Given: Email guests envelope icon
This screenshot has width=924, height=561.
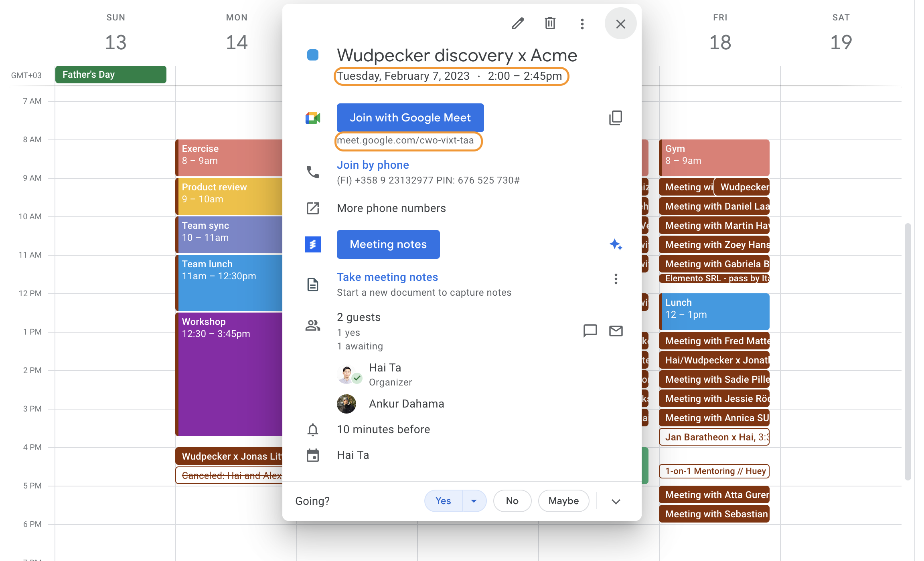Looking at the screenshot, I should coord(616,331).
